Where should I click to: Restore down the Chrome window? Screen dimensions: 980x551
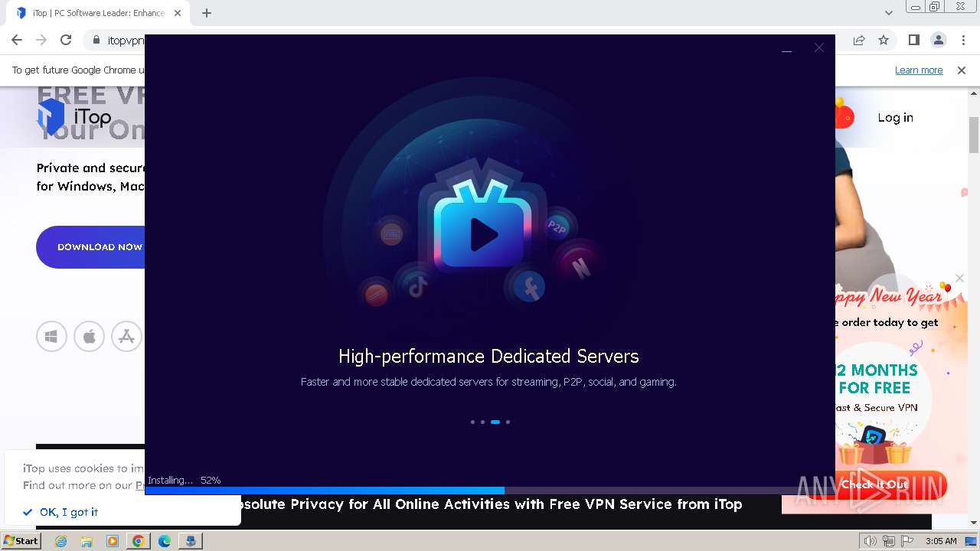934,7
